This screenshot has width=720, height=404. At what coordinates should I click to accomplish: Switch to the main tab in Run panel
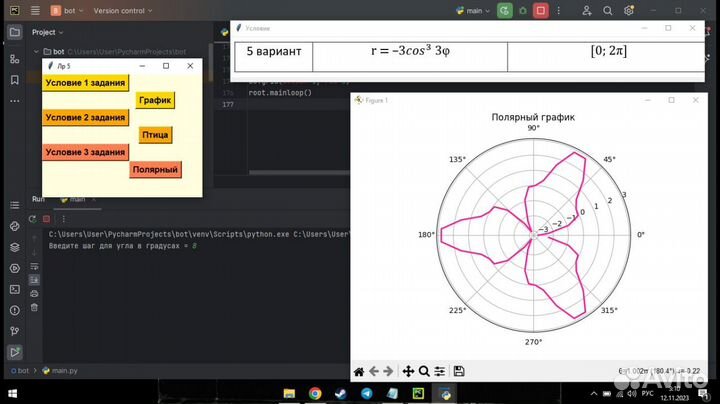pyautogui.click(x=71, y=199)
